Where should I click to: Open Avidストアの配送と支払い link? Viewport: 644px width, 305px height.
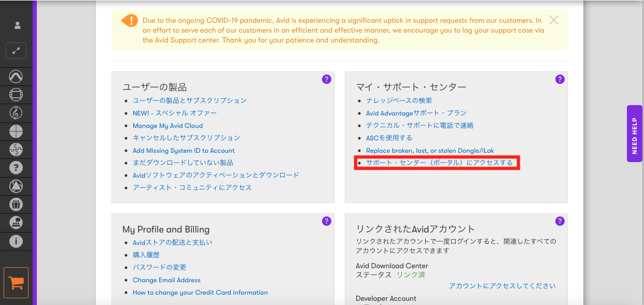[172, 242]
